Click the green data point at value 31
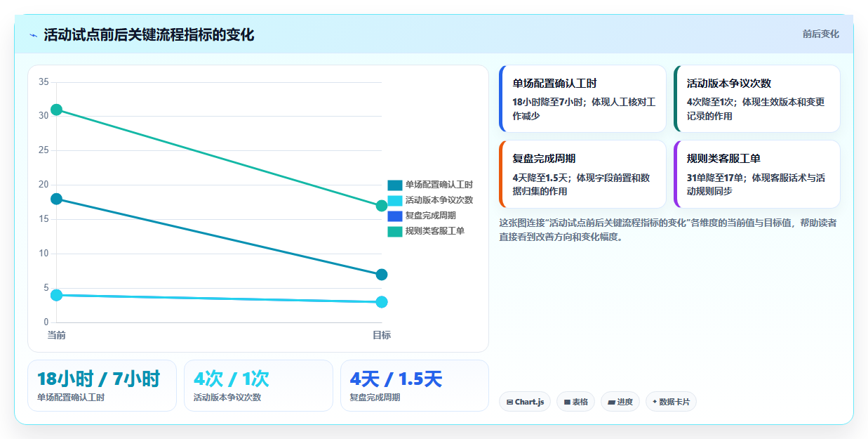 [x=57, y=110]
